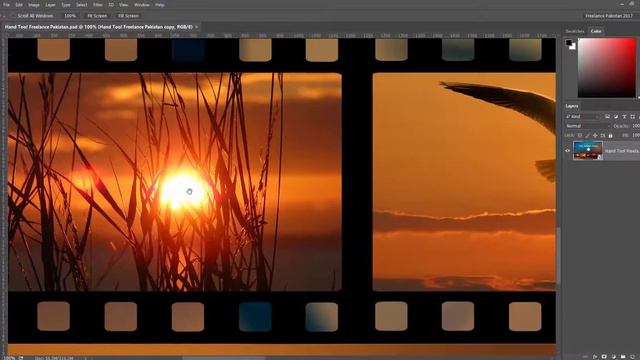This screenshot has width=640, height=360.
Task: Open the 3D menu
Action: (x=111, y=5)
